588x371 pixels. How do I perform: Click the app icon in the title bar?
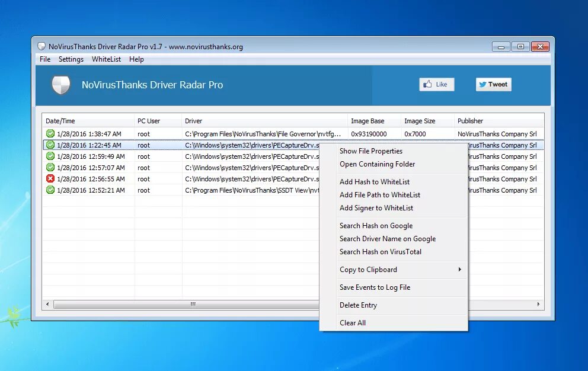(x=41, y=46)
